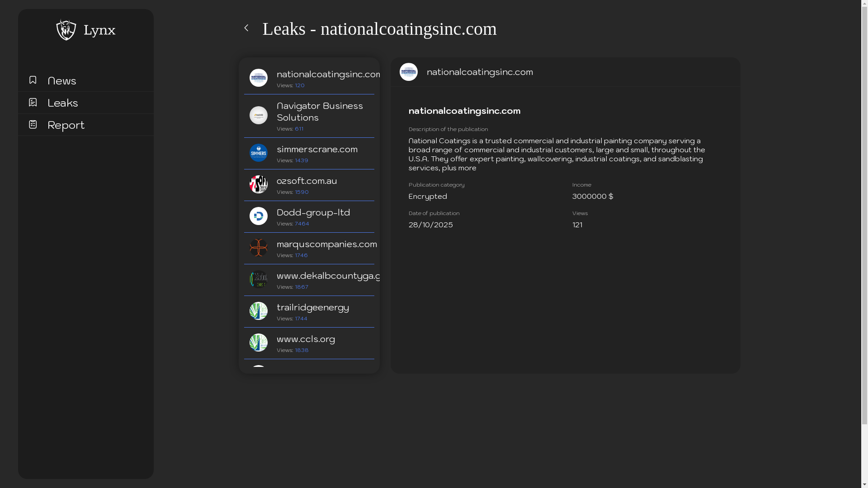The height and width of the screenshot is (488, 868).
Task: Click the Lynx shield logo icon
Action: 66,30
